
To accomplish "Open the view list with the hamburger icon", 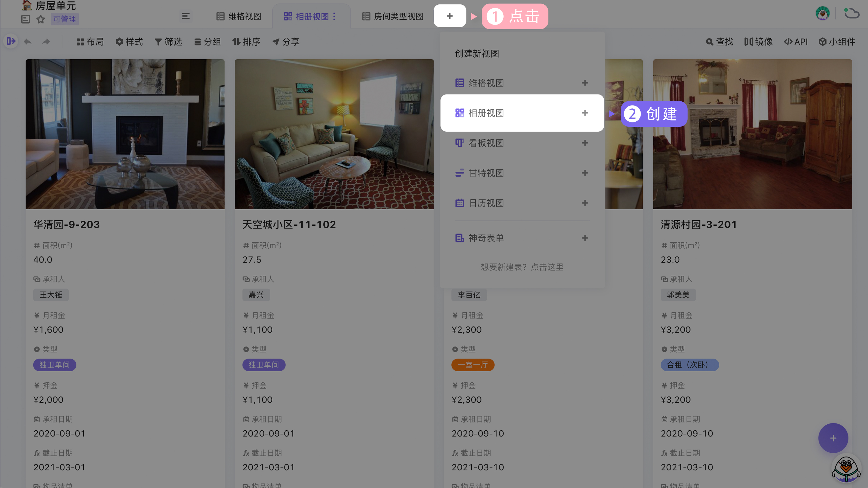I will pyautogui.click(x=185, y=16).
